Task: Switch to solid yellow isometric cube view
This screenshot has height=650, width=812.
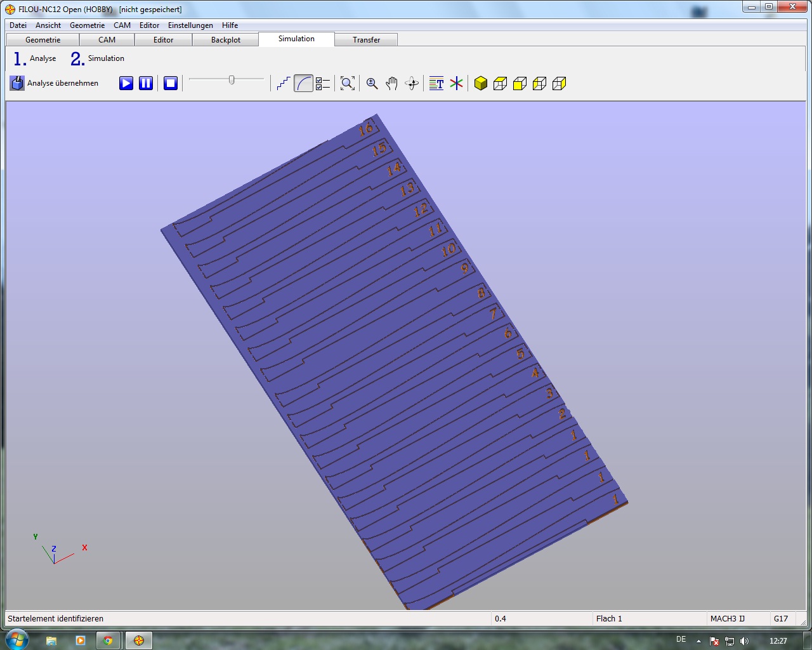Action: pyautogui.click(x=481, y=83)
